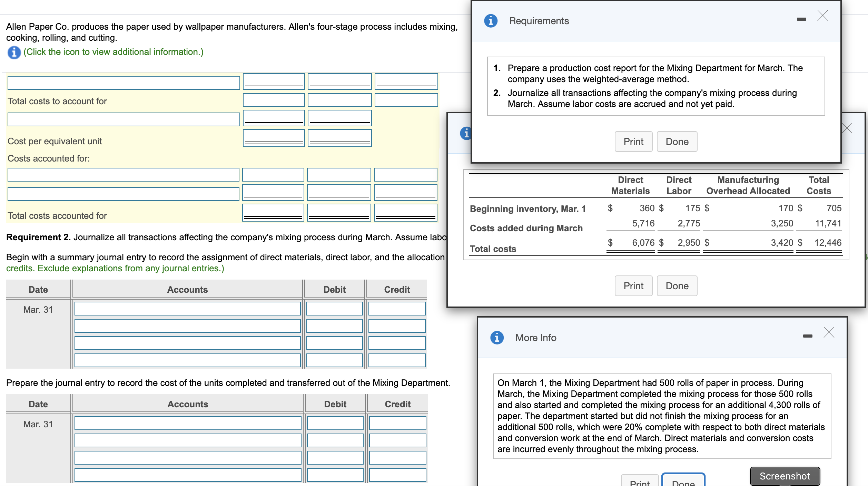Click the Screenshot button
868x486 pixels.
tap(785, 476)
